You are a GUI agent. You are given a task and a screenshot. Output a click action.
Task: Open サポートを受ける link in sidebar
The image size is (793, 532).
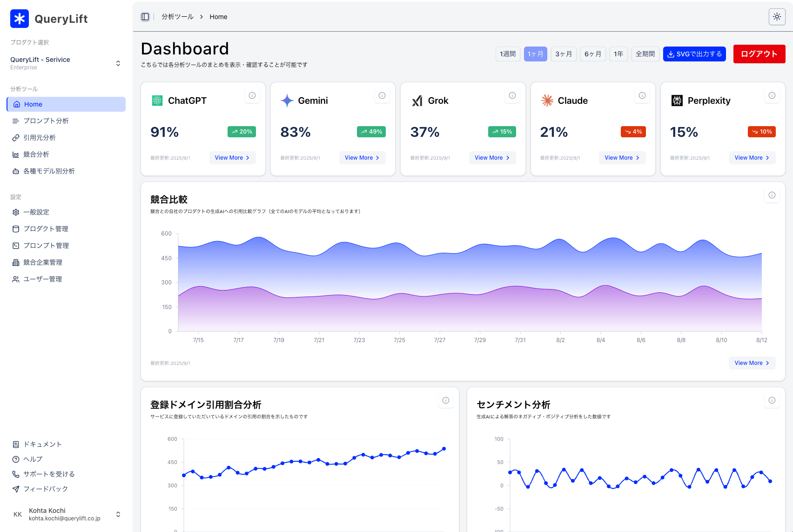click(x=66, y=474)
